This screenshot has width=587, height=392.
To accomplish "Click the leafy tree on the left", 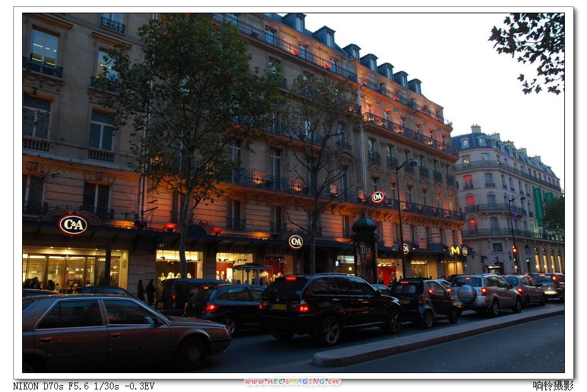I will coord(189,101).
